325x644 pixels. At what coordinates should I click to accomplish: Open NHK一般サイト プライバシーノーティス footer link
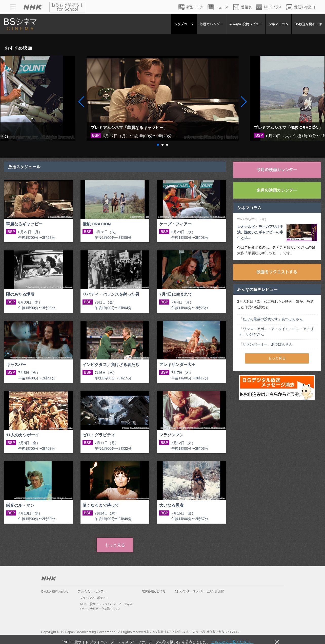(x=106, y=606)
